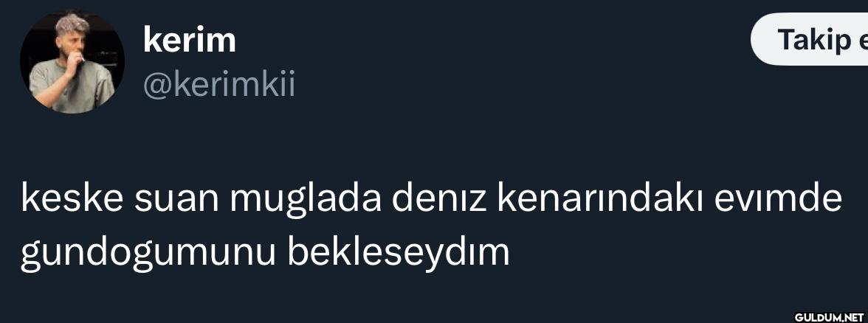
Task: Click the display name kerim
Action: coord(189,40)
